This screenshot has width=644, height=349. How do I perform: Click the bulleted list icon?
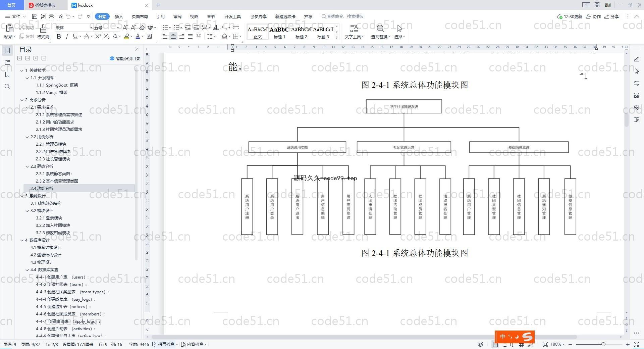click(165, 28)
